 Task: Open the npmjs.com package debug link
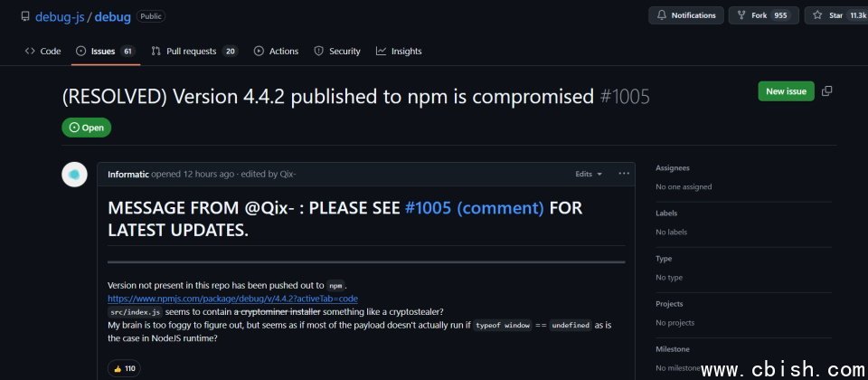pos(232,299)
